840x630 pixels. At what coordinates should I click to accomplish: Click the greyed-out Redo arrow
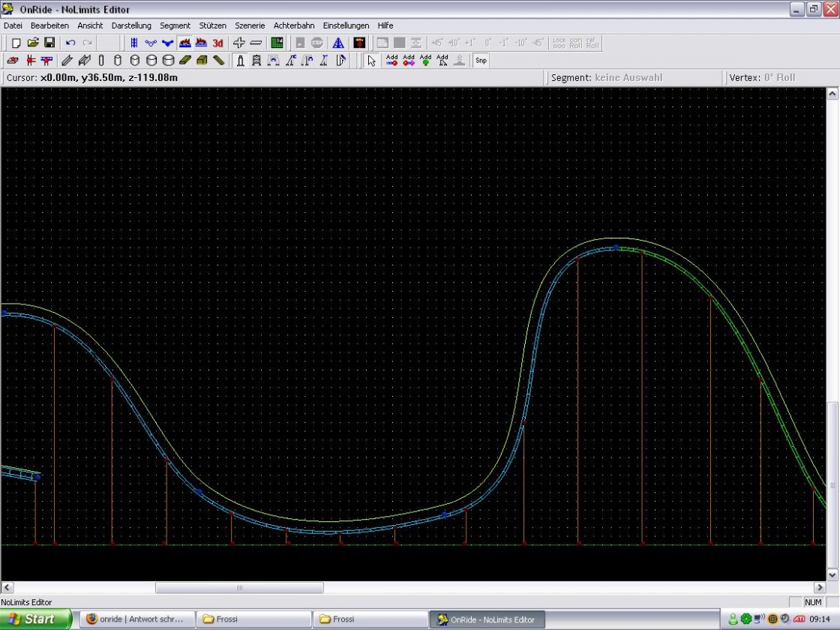[x=87, y=43]
